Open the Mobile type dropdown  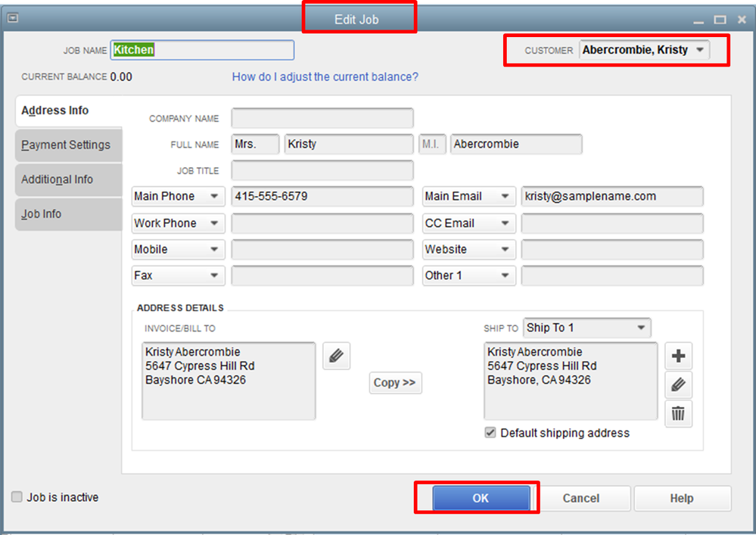(x=178, y=249)
